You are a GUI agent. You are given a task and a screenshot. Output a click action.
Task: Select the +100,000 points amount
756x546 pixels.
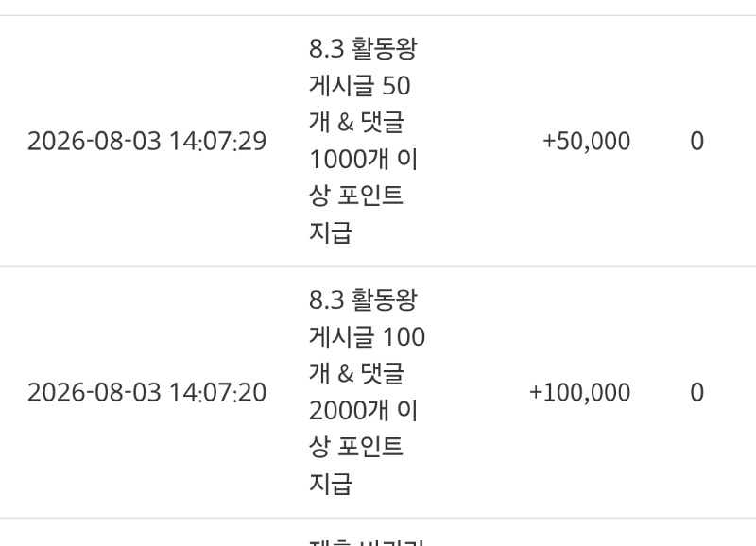coord(579,392)
